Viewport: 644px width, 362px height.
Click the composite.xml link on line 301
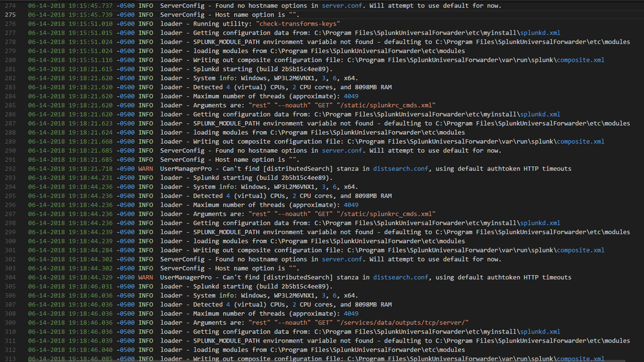click(x=580, y=251)
